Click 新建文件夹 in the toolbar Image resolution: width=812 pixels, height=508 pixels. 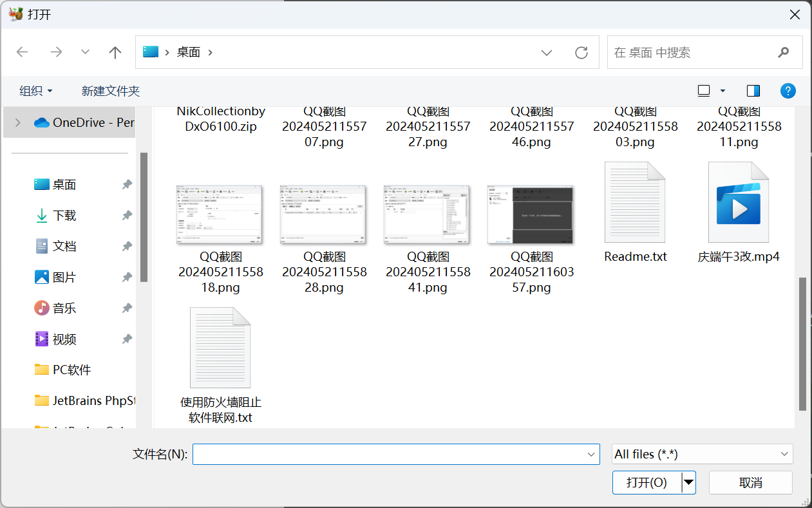coord(111,91)
